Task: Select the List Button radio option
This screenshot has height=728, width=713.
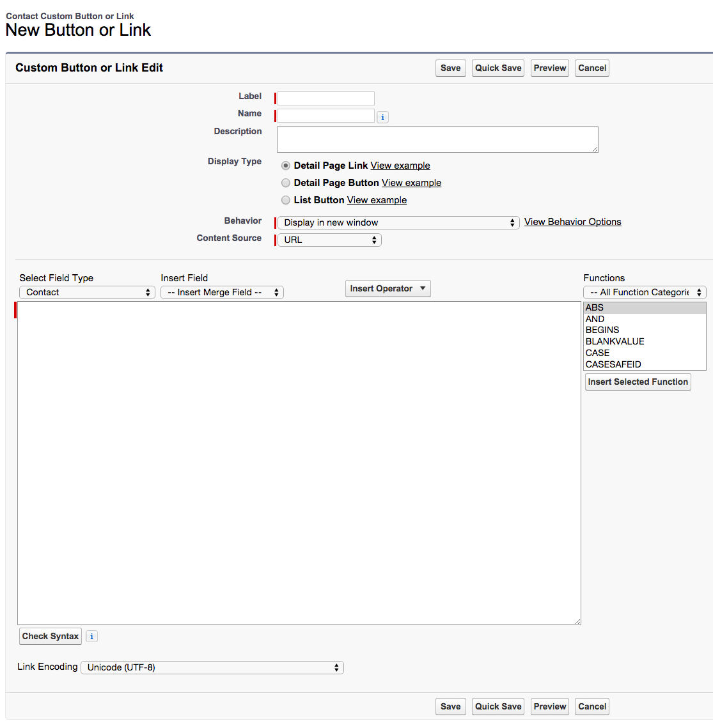Action: (x=286, y=200)
